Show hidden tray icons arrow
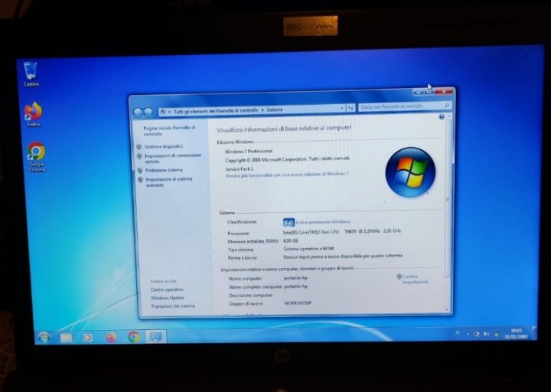This screenshot has width=551, height=392. click(x=468, y=334)
